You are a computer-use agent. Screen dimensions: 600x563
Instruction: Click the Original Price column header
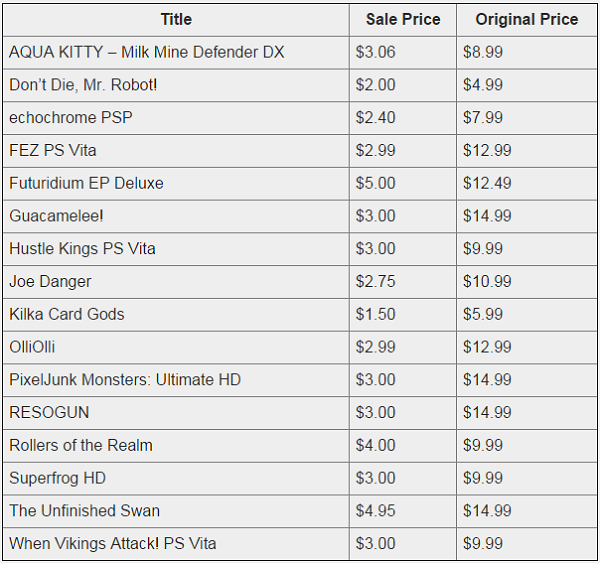point(527,20)
